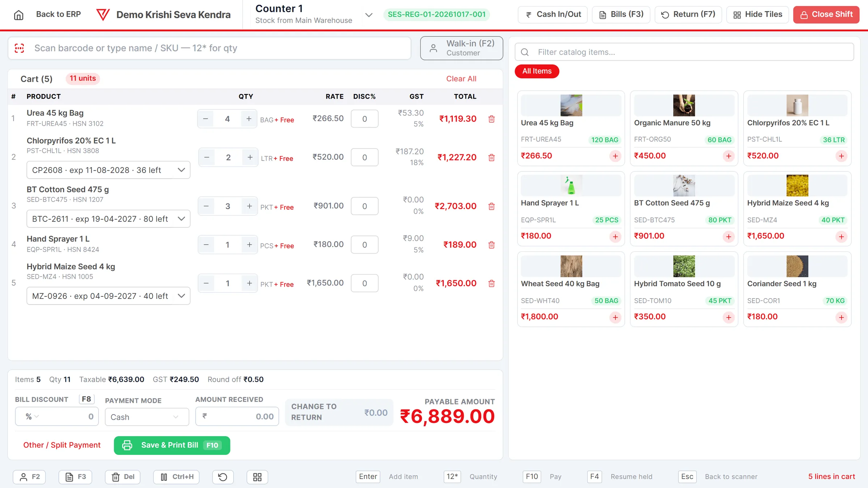Decrease BT Cotton Seed quantity
The height and width of the screenshot is (488, 868).
(x=206, y=206)
